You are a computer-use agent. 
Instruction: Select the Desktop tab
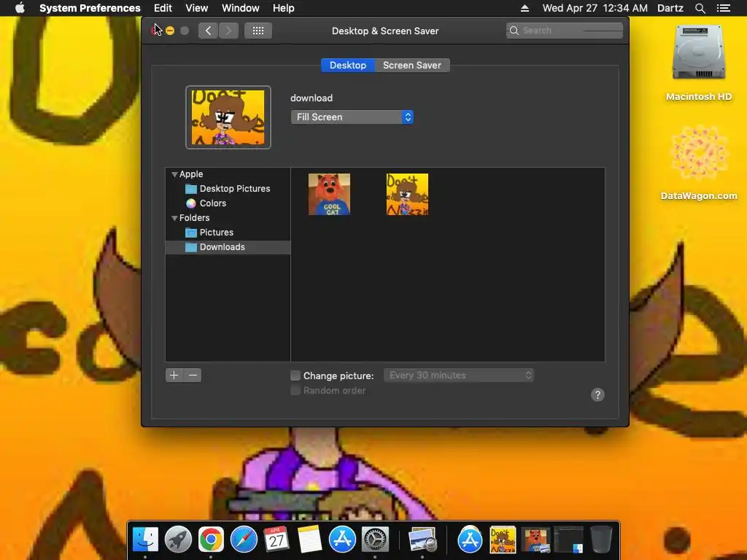point(348,65)
